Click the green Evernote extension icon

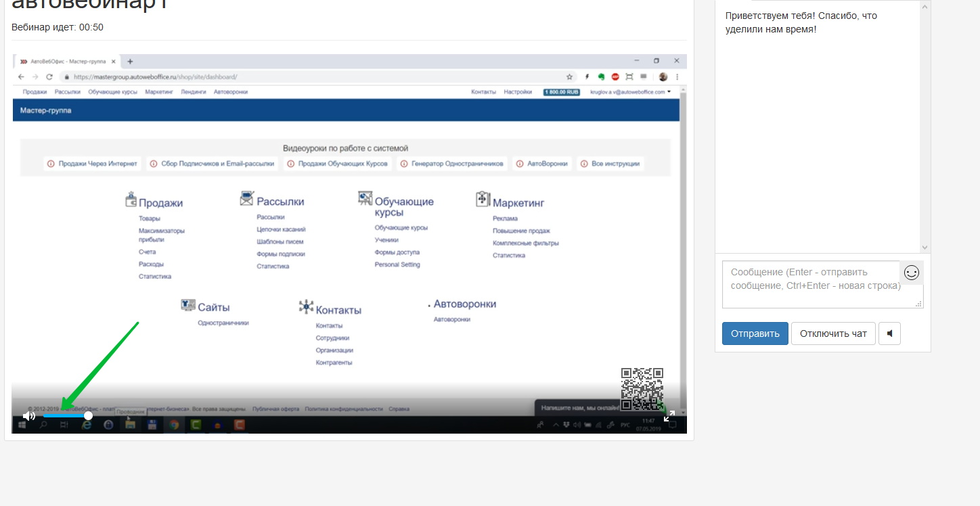601,77
